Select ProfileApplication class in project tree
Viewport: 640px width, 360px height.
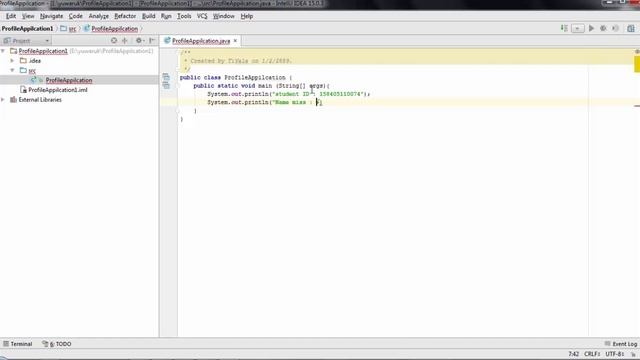click(x=69, y=80)
